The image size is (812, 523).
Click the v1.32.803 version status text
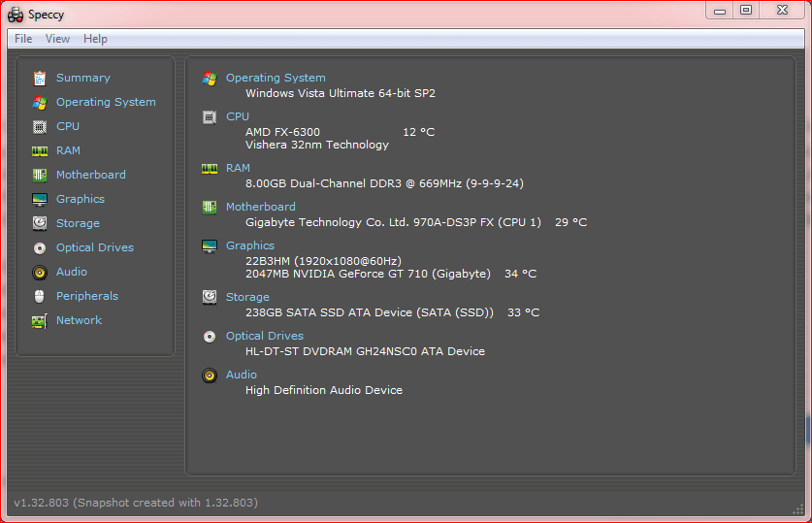coord(136,503)
